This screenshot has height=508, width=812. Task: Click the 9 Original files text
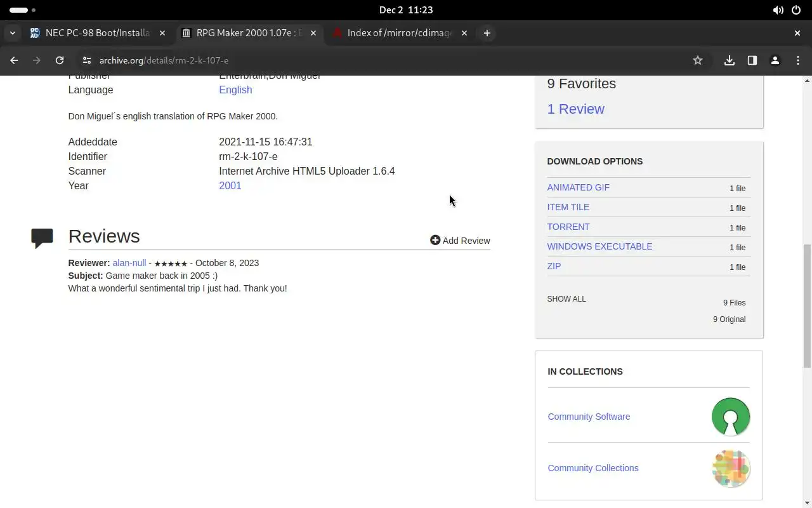[730, 319]
